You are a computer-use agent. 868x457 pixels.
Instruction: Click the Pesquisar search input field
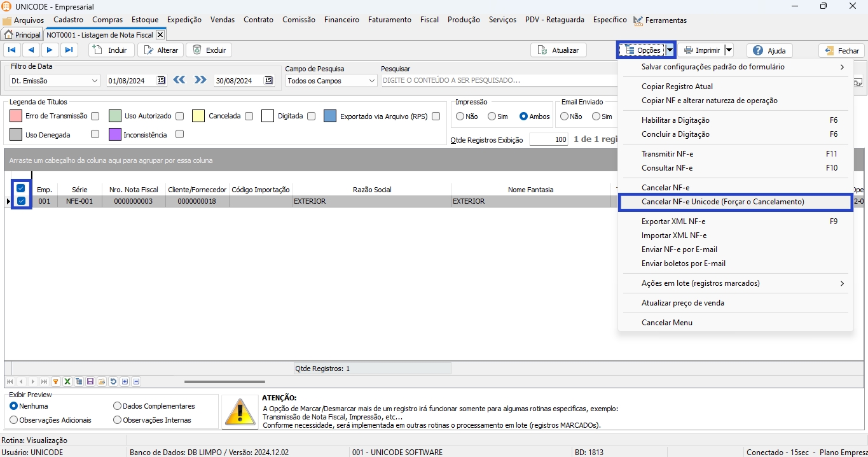pyautogui.click(x=496, y=81)
